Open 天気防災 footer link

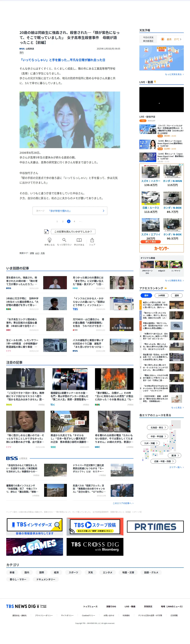148,607
